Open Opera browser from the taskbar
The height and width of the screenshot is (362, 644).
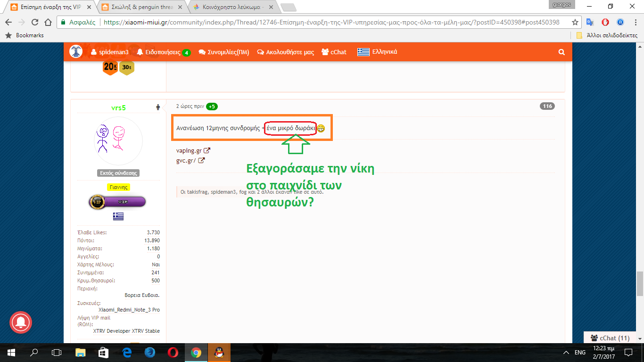[x=173, y=352]
